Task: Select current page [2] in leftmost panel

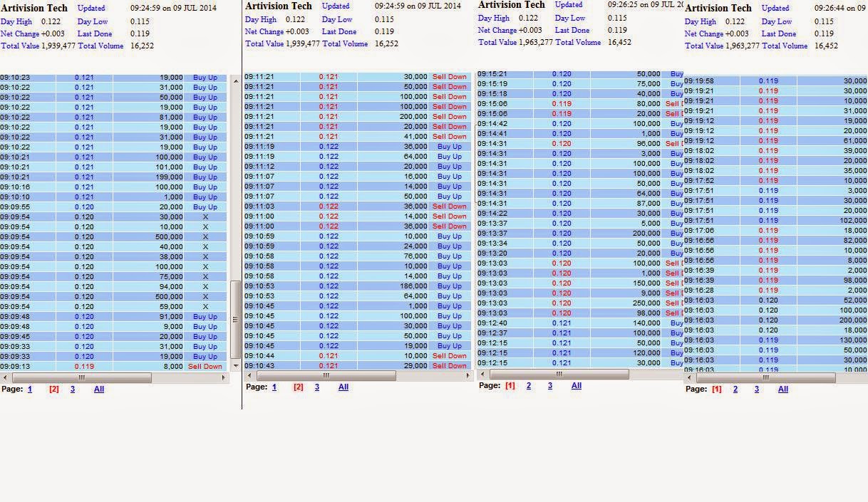Action: pos(53,389)
